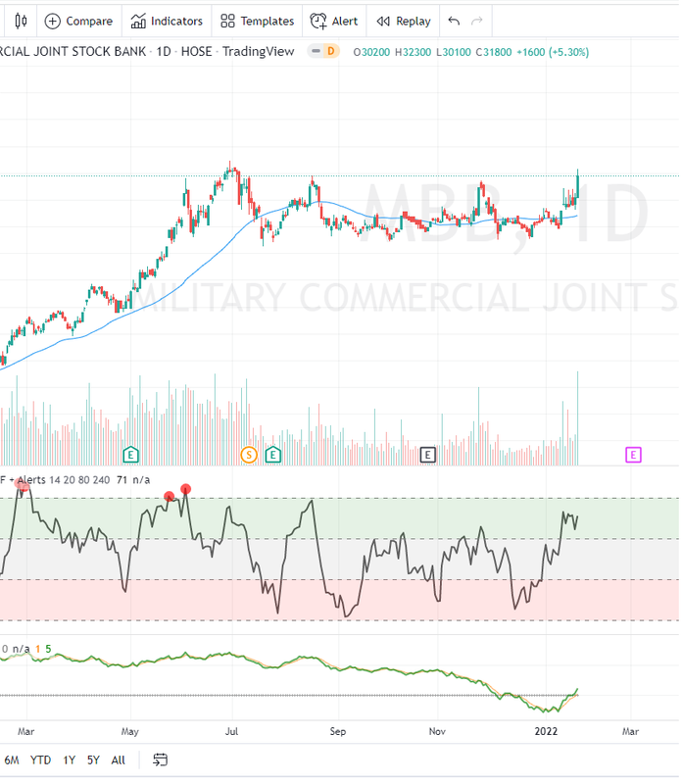Redo the chart action

pyautogui.click(x=477, y=21)
